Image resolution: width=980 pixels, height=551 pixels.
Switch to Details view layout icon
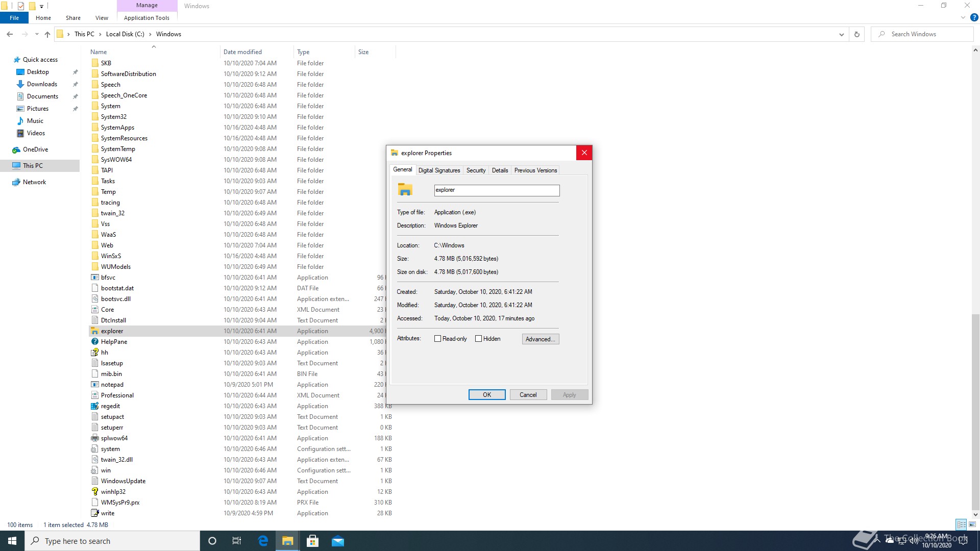coord(961,524)
